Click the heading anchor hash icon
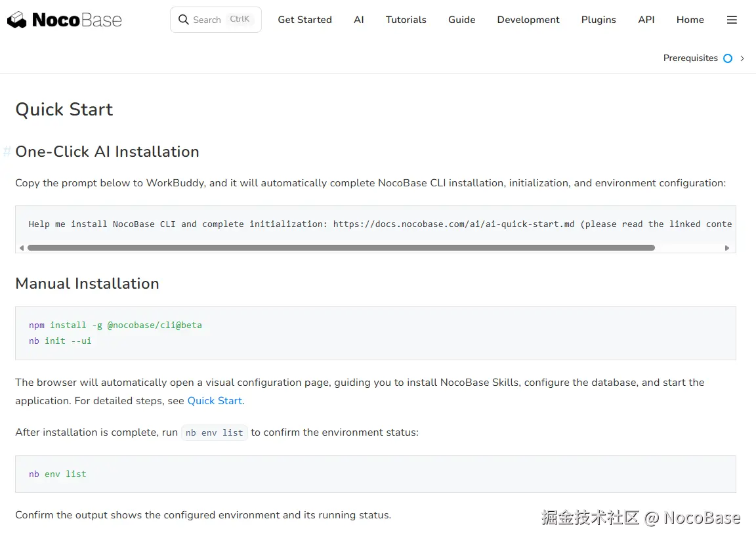Viewport: 756px width, 542px height. pos(7,152)
